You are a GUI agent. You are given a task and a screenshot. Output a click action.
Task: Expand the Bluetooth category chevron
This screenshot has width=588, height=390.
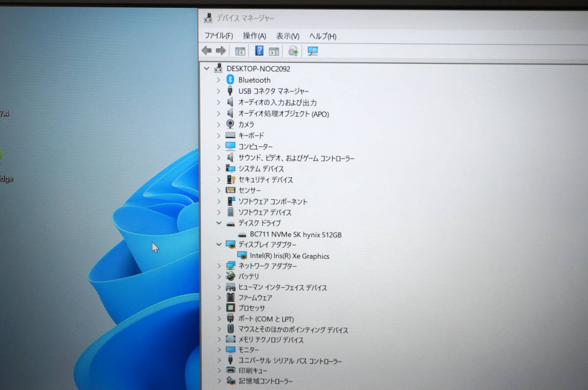(219, 79)
